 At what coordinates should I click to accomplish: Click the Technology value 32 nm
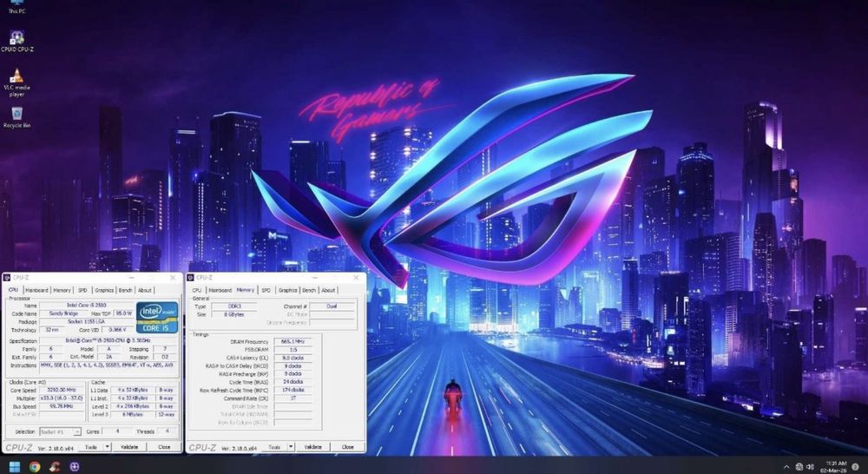tap(51, 330)
